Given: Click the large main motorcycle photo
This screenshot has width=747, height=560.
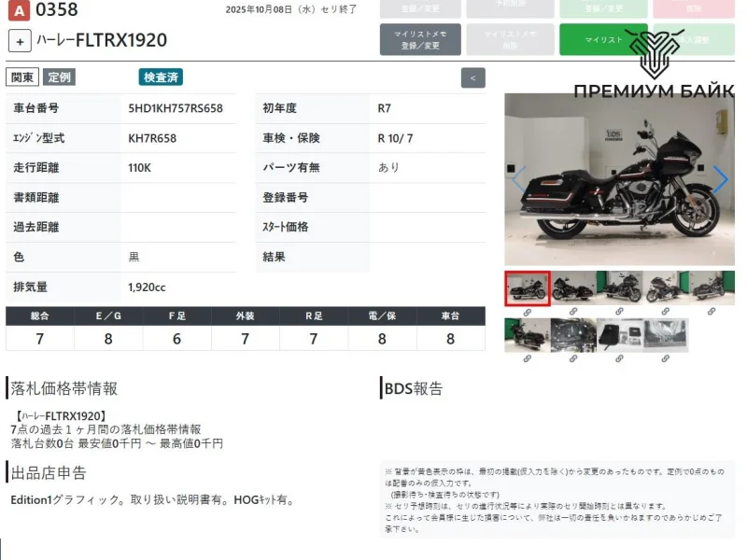Looking at the screenshot, I should coord(619,179).
